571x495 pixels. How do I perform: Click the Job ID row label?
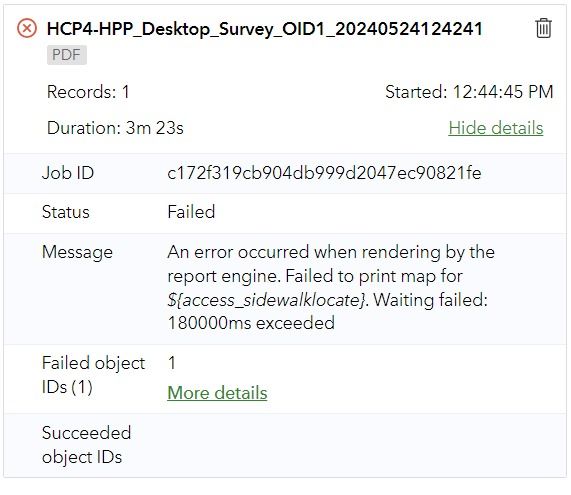[68, 173]
